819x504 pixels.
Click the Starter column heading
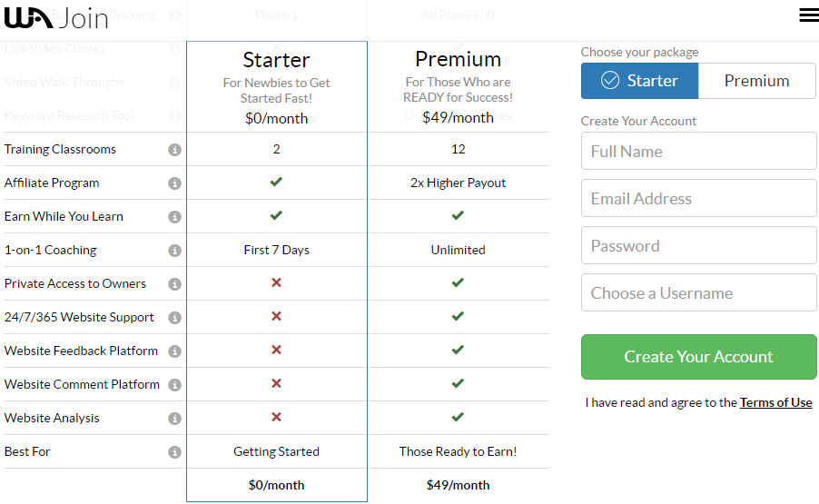(x=276, y=60)
